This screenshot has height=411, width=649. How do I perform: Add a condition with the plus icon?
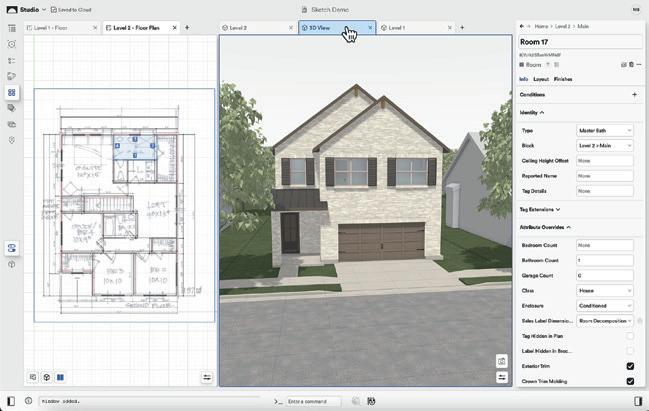pyautogui.click(x=634, y=94)
